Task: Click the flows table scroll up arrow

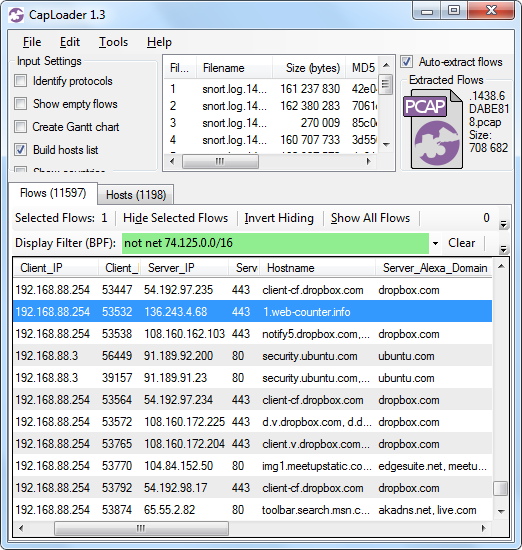Action: coord(501,267)
